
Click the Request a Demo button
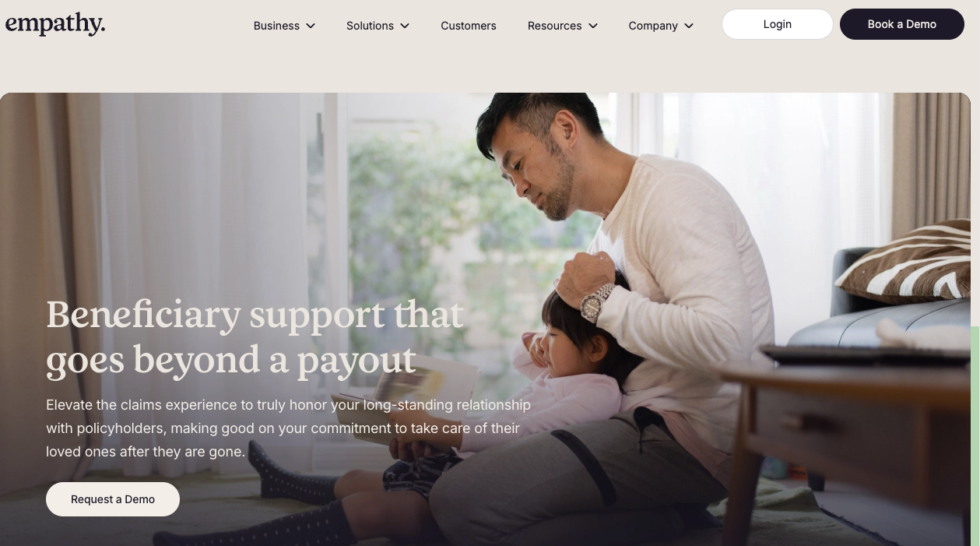pos(113,499)
